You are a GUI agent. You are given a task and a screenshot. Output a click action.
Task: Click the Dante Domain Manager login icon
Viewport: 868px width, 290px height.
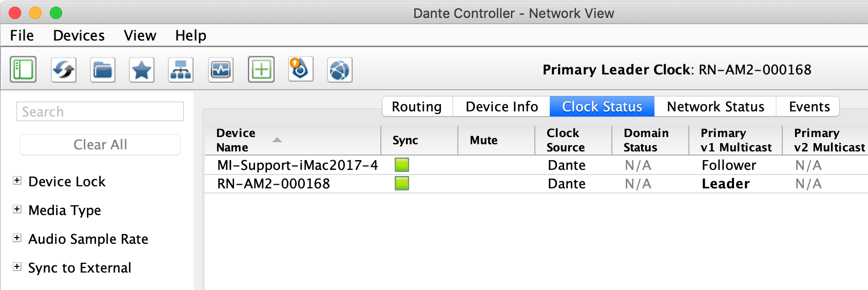coord(300,69)
